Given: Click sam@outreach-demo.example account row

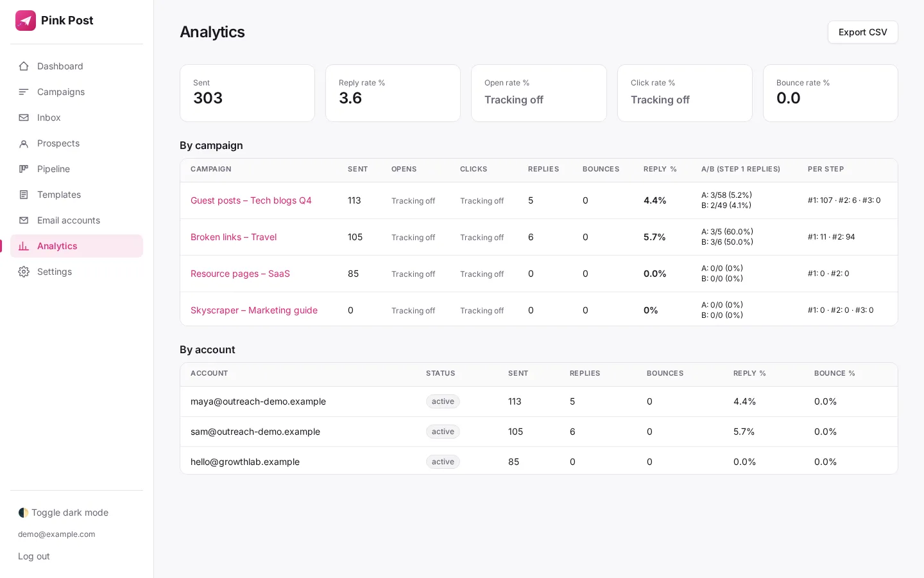Looking at the screenshot, I should click(539, 432).
